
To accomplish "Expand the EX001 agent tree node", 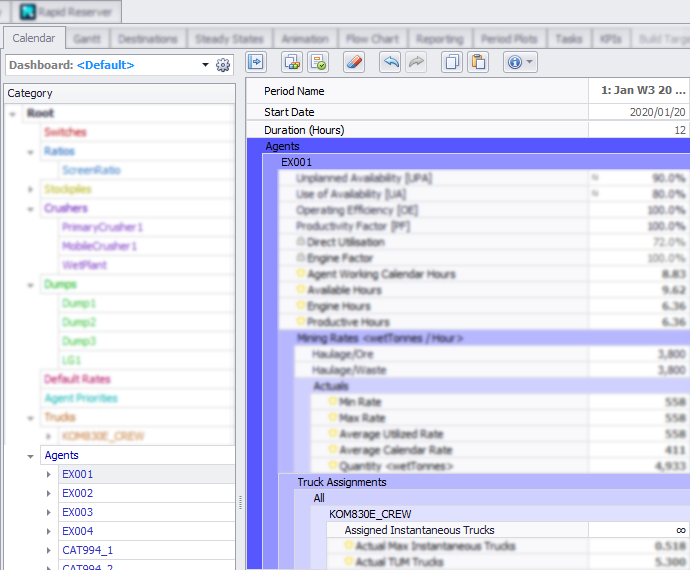I will pyautogui.click(x=49, y=474).
